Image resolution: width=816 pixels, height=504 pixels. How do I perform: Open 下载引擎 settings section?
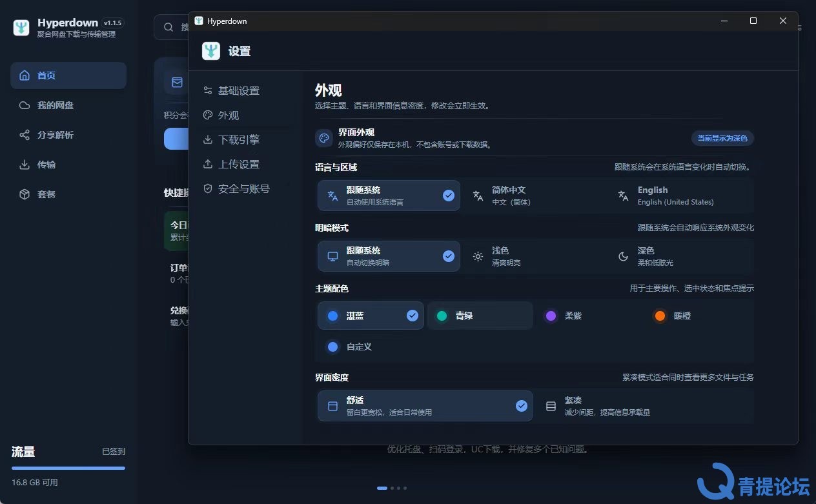(245, 139)
